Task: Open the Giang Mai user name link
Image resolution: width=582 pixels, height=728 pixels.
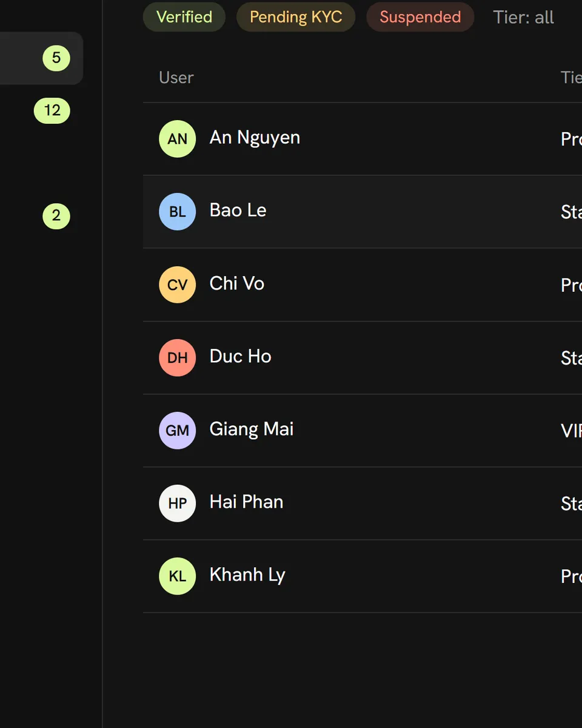Action: pyautogui.click(x=252, y=429)
